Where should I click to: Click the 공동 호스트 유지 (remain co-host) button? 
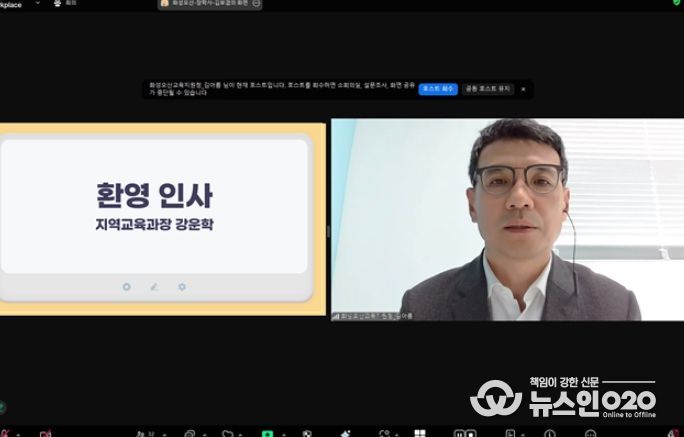click(x=488, y=89)
